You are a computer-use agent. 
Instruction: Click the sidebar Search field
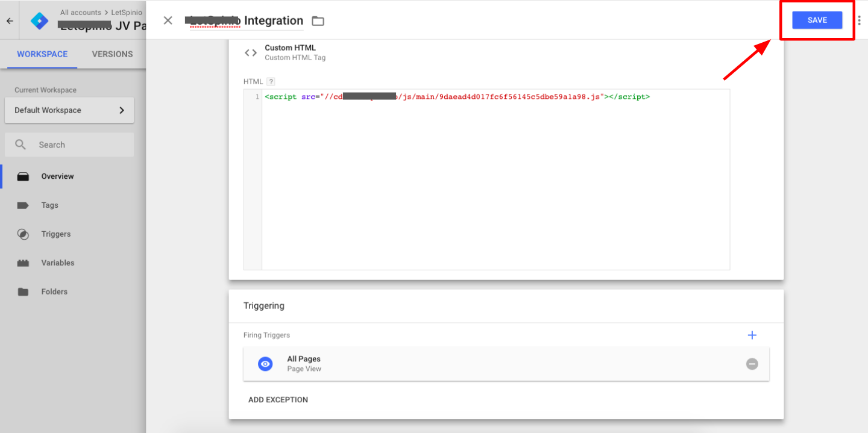[x=69, y=145]
